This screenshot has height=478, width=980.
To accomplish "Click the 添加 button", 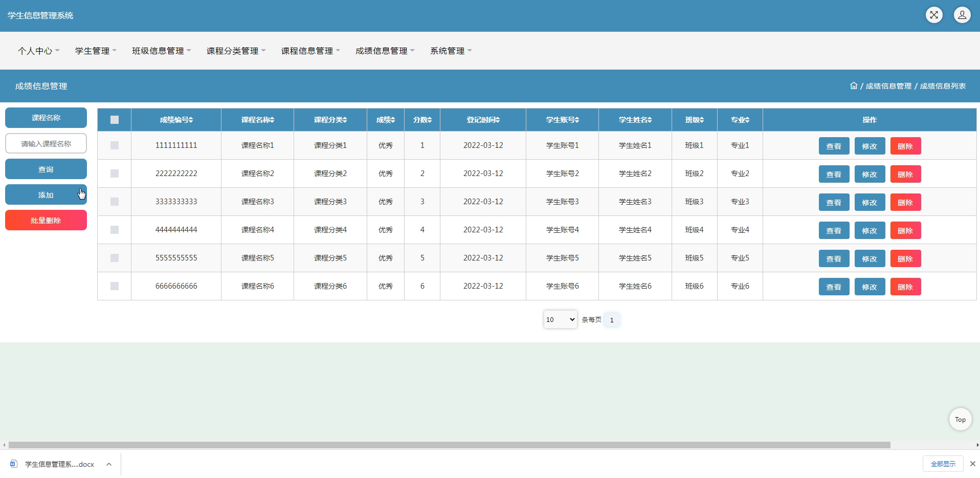I will pos(46,194).
